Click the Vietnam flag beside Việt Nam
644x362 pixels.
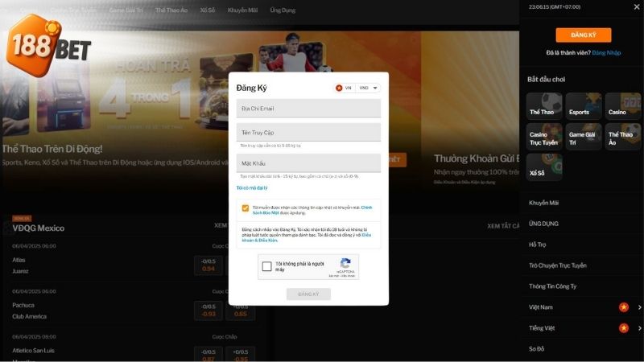623,307
